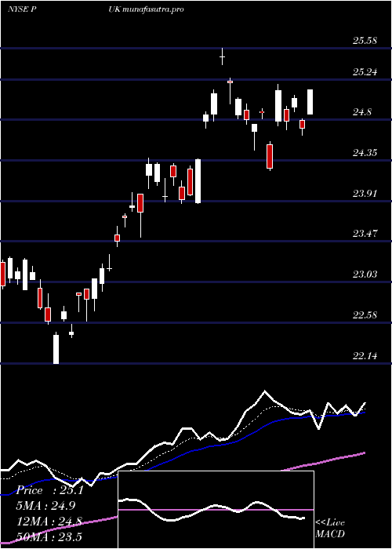Click the 23.47 price axis label
The height and width of the screenshot is (549, 392).
click(x=365, y=234)
